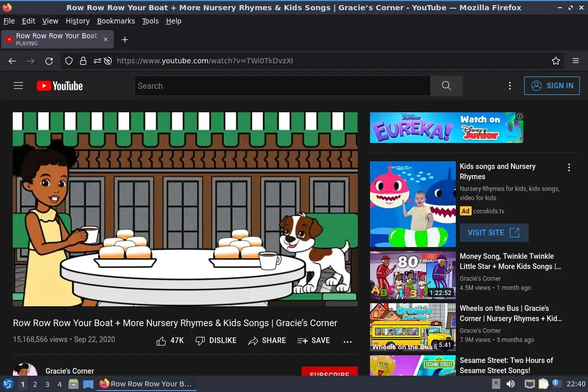Image resolution: width=588 pixels, height=392 pixels.
Task: Open the View menu
Action: coord(50,21)
